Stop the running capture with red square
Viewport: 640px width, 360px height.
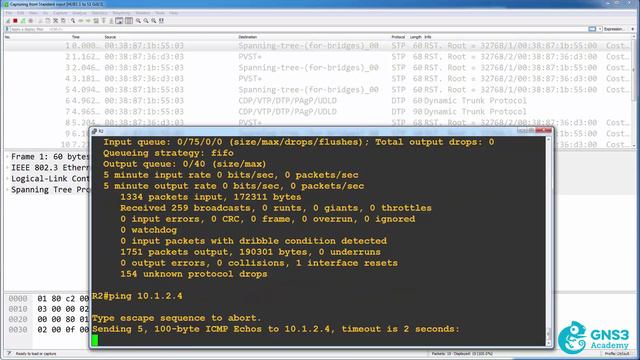15,20
